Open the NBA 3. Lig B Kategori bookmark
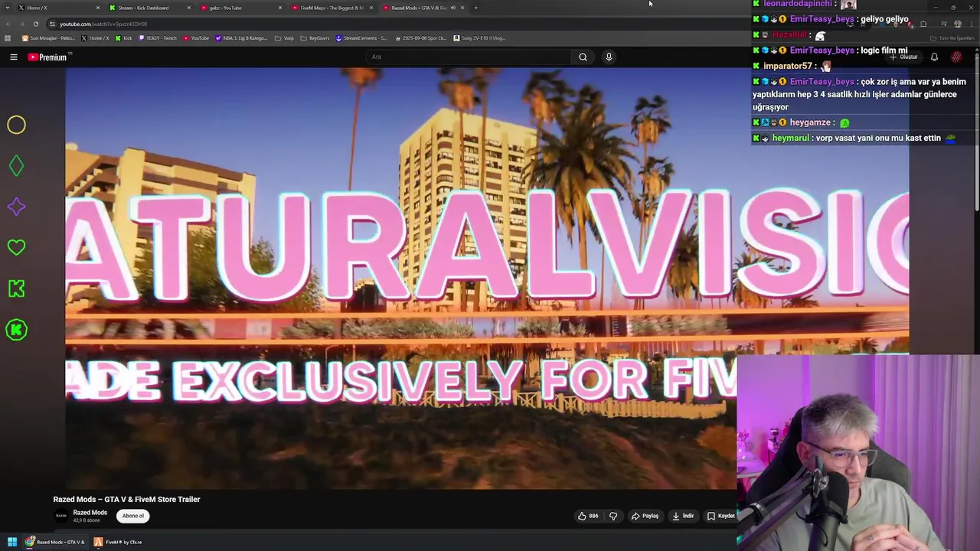The image size is (980, 551). click(x=241, y=37)
